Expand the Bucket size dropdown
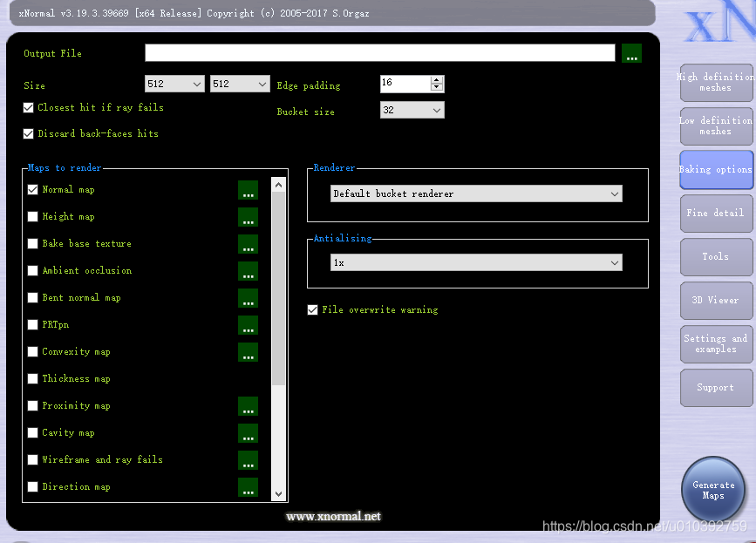 [412, 110]
